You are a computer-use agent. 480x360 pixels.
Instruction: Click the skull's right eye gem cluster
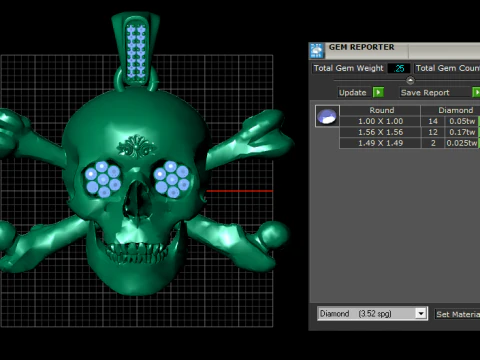[172, 179]
